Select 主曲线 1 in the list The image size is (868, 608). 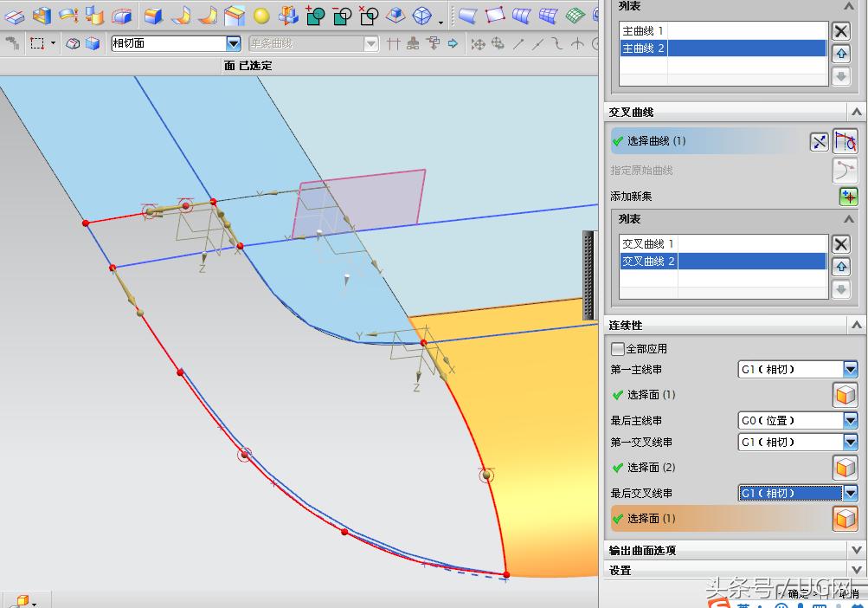coord(641,31)
